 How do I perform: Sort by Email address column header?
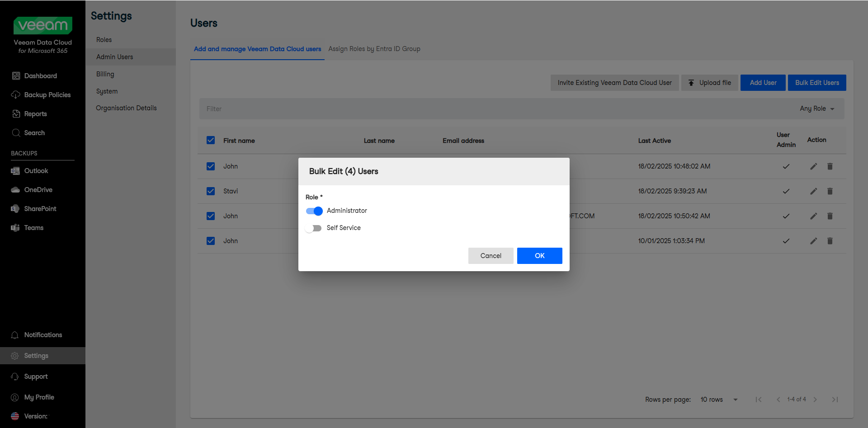tap(463, 141)
